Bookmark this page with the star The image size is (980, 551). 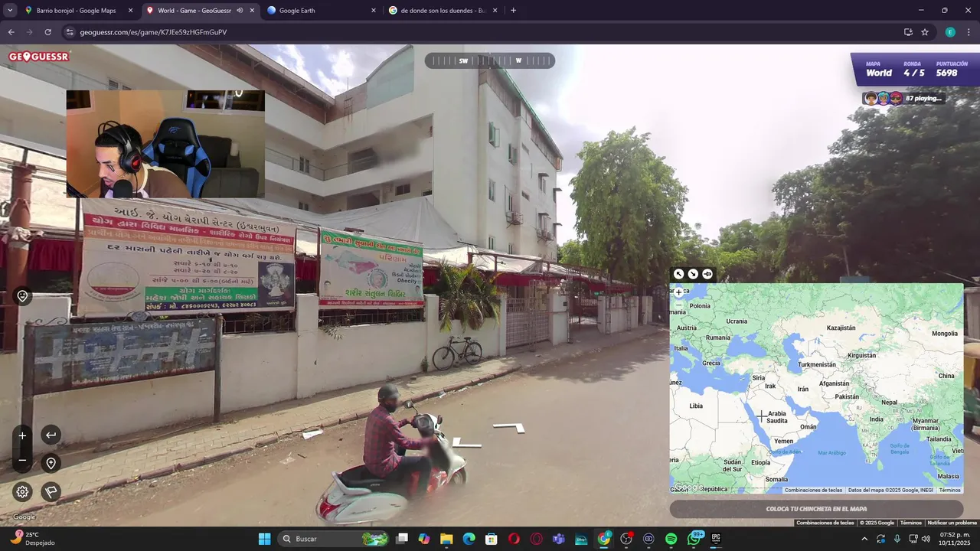point(925,32)
